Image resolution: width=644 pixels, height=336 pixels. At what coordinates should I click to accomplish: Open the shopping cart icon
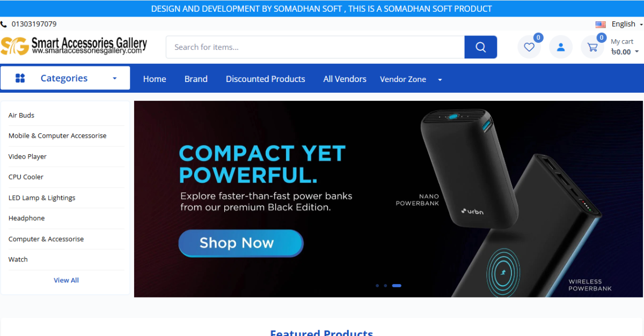(592, 47)
